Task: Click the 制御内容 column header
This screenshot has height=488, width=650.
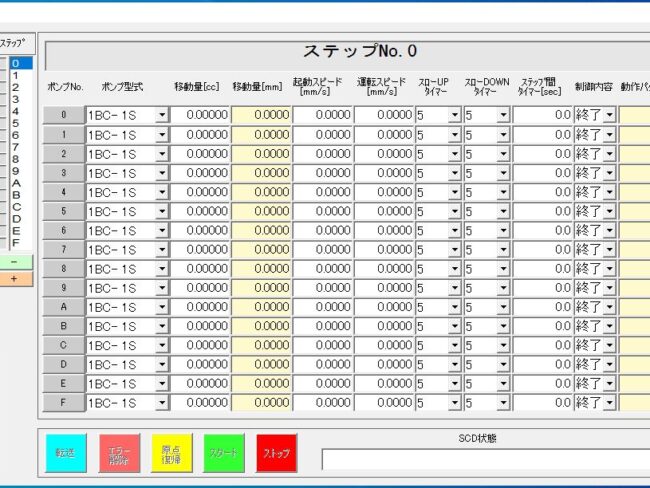Action: (594, 87)
